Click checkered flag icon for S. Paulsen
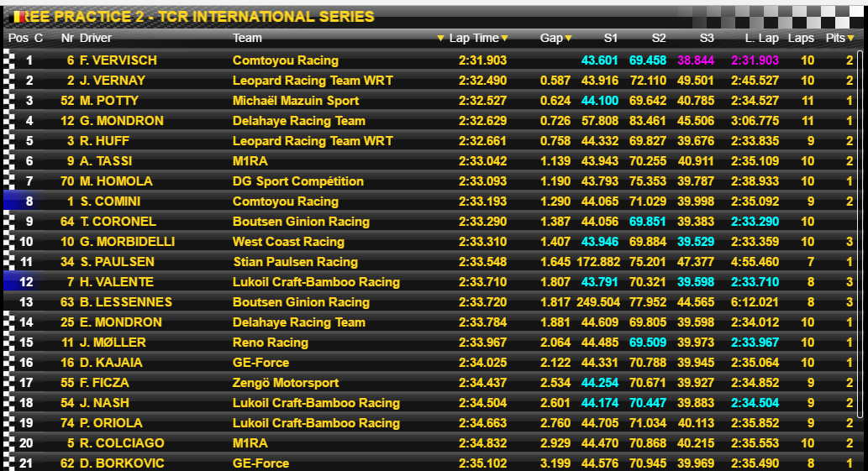Screen dimensions: 868x471 [x=9, y=262]
